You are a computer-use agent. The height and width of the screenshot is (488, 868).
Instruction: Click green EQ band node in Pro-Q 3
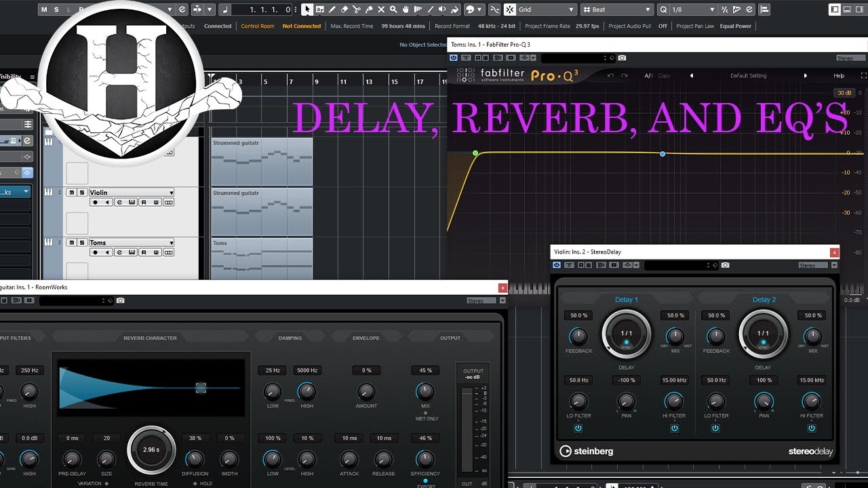475,153
